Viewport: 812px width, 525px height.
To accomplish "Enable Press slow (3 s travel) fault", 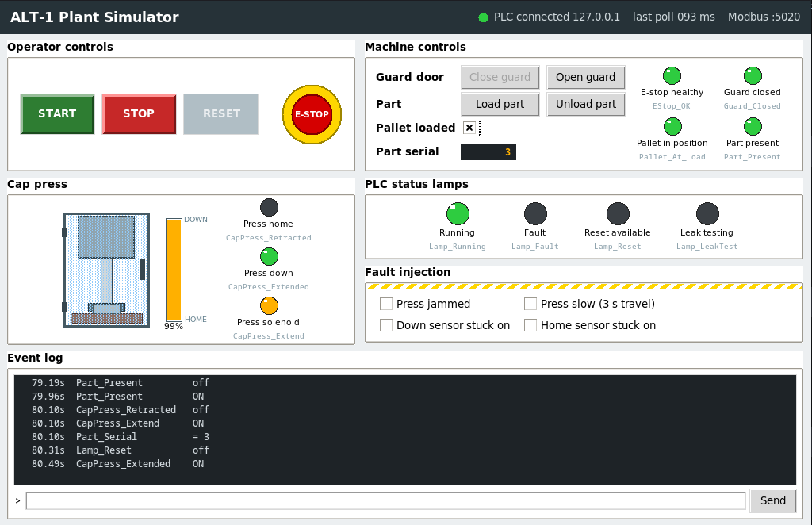I will coord(530,304).
